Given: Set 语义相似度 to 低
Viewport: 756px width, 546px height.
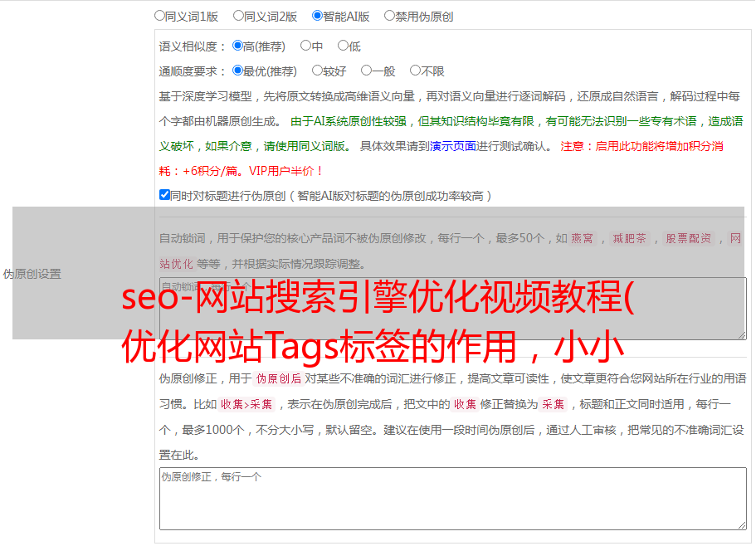Looking at the screenshot, I should (x=343, y=46).
